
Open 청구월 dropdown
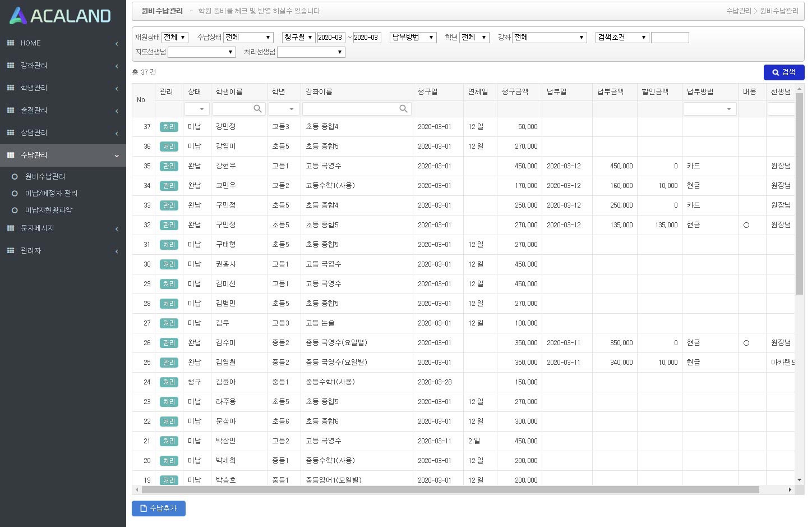point(298,38)
